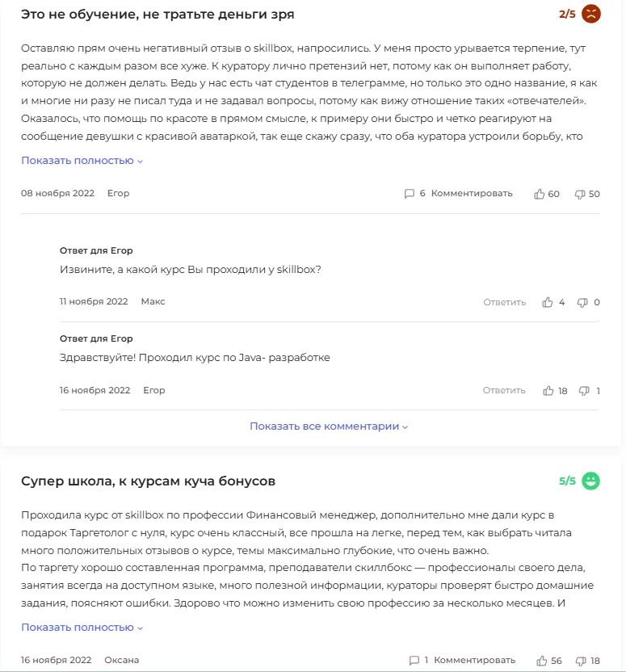Thumbs up Оксана's positive review
626x672 pixels.
(x=542, y=661)
